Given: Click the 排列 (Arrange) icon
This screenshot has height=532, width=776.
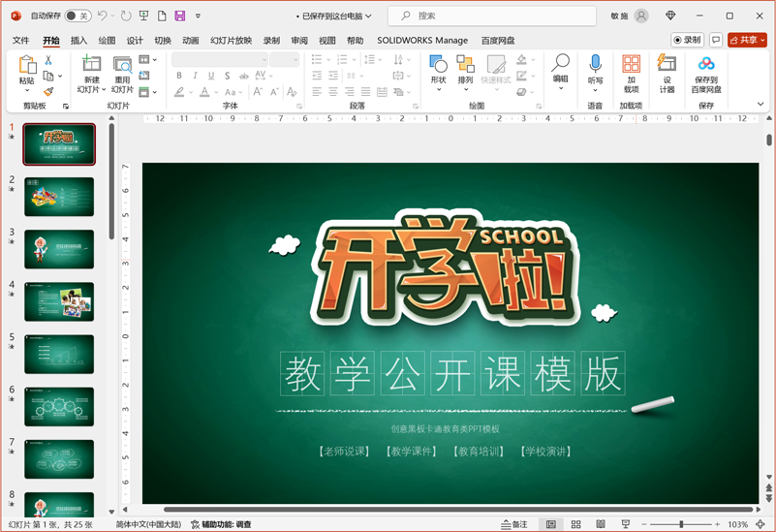Looking at the screenshot, I should point(465,66).
